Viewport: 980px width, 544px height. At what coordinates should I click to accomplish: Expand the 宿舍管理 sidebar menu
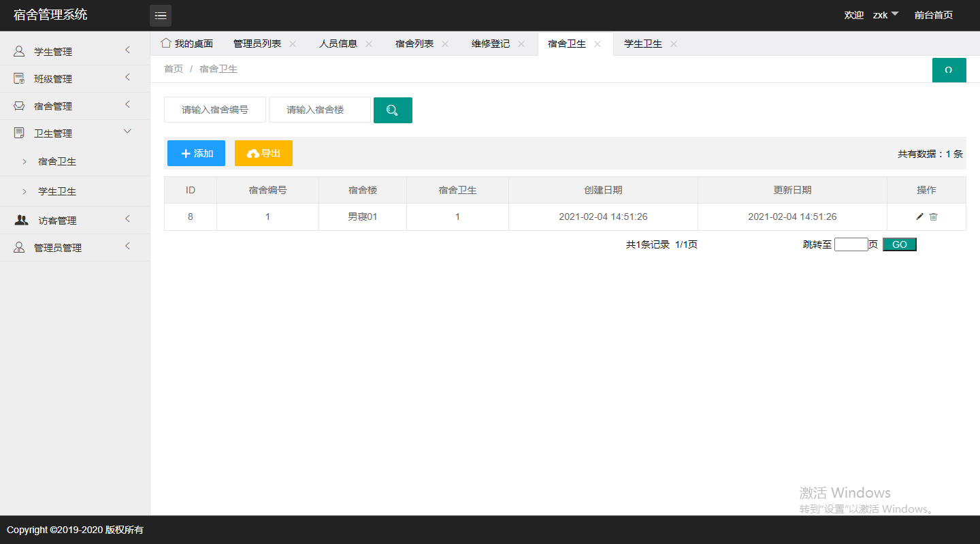[x=74, y=106]
